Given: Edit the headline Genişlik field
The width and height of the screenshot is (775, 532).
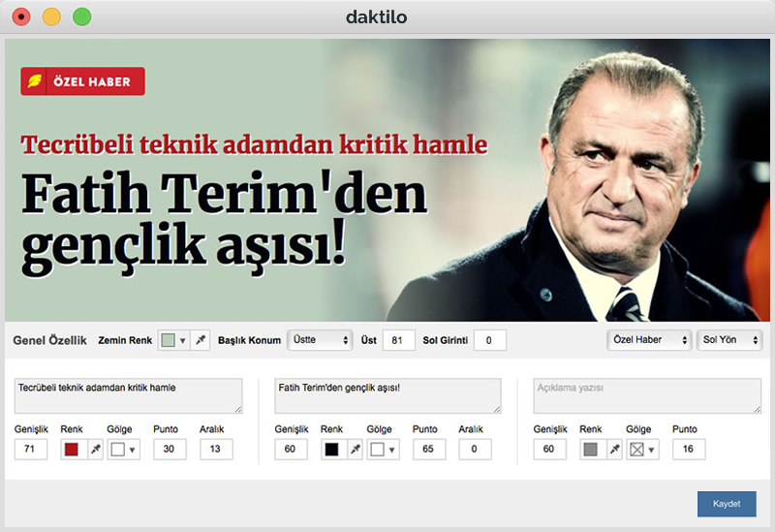Looking at the screenshot, I should click(x=291, y=449).
